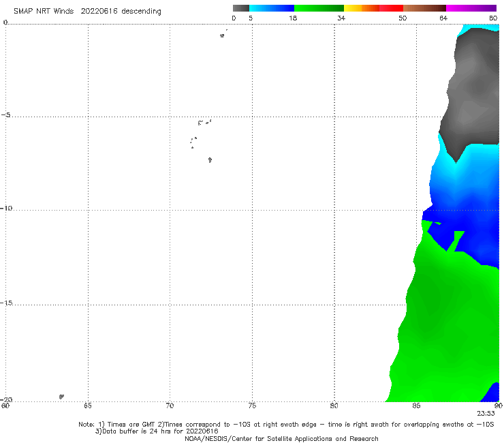
Task: Click the swath time '23:53'
Action: pos(486,414)
